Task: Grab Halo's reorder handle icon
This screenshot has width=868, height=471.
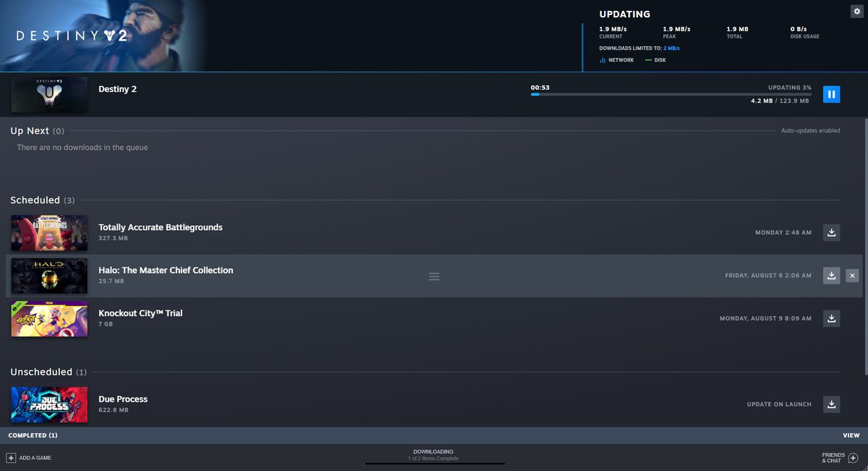Action: [434, 276]
